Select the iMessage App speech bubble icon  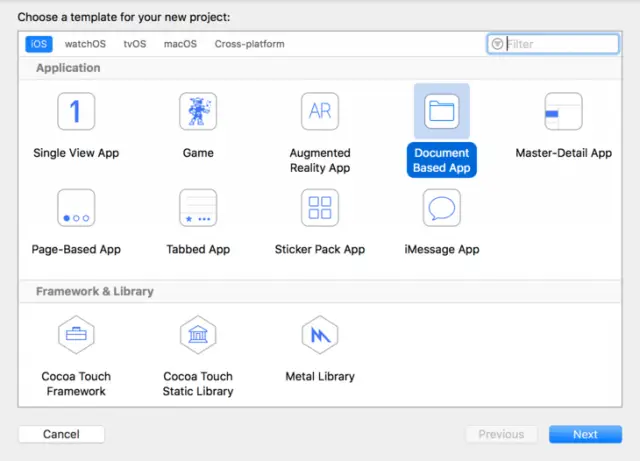pyautogui.click(x=441, y=207)
